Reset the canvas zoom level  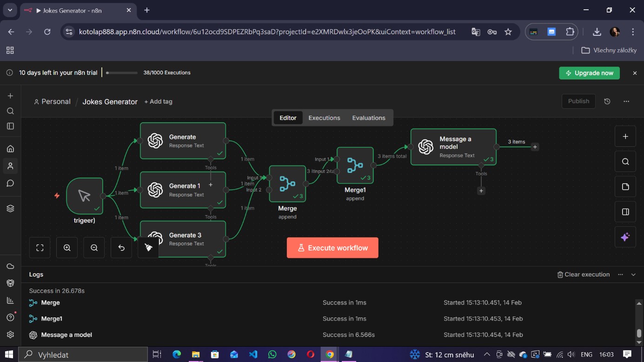(121, 248)
